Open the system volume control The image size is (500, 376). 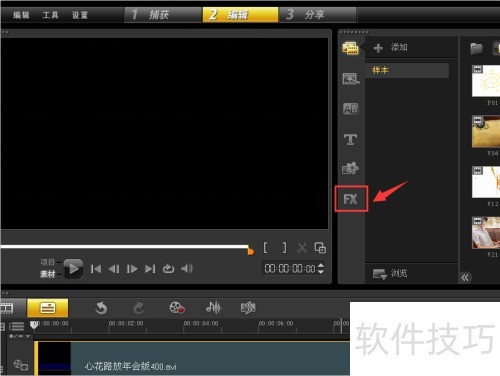point(187,269)
